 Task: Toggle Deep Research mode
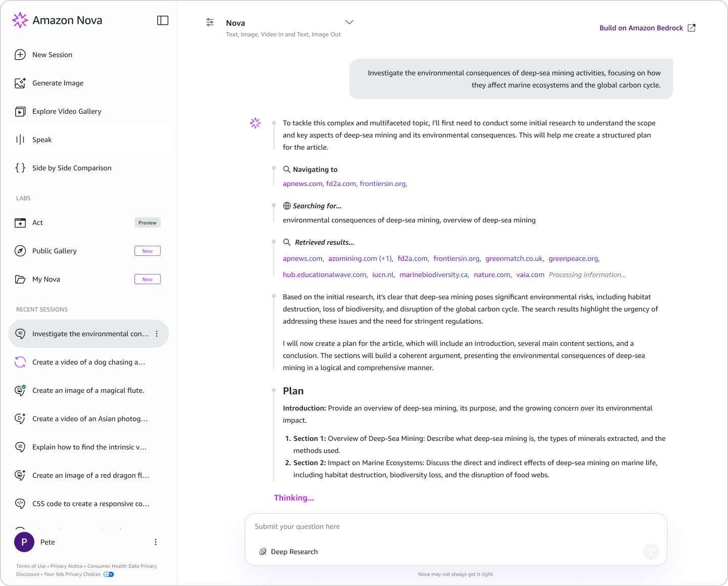coord(289,552)
